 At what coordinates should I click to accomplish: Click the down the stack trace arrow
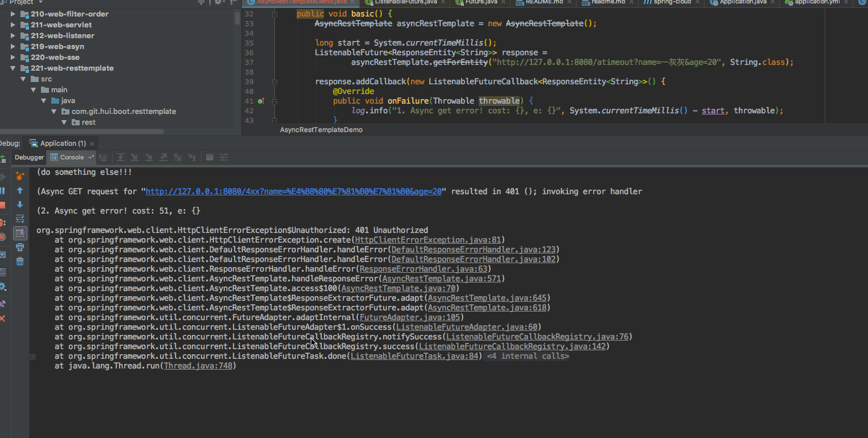pyautogui.click(x=20, y=204)
